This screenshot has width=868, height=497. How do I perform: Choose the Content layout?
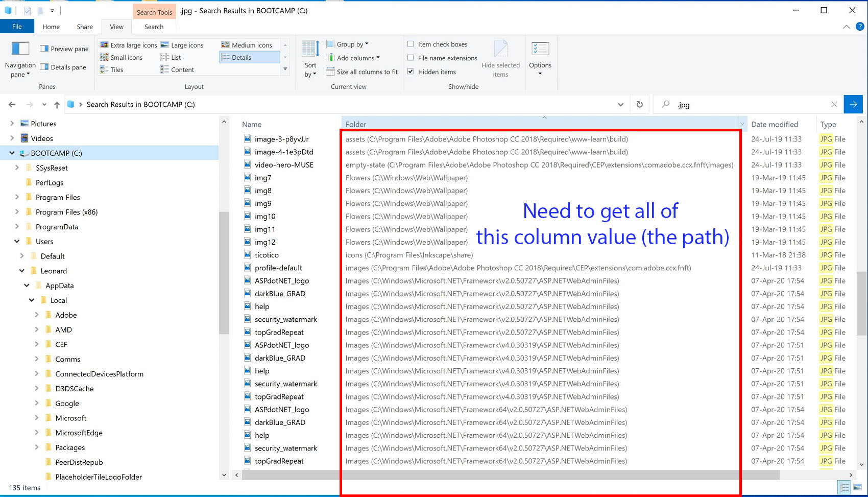click(x=177, y=69)
